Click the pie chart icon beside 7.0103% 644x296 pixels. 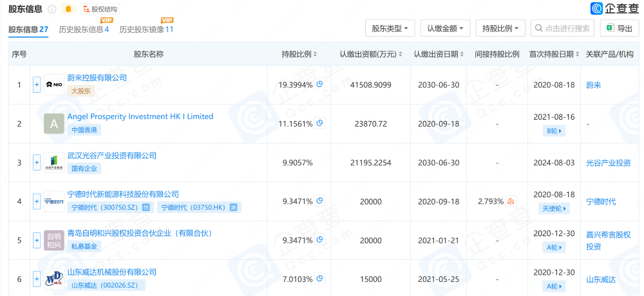coord(320,279)
